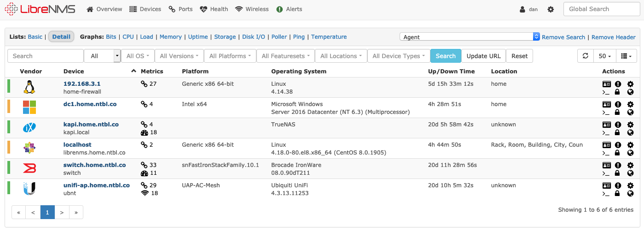Open the All Locations filter dropdown
The image size is (644, 232).
click(341, 56)
